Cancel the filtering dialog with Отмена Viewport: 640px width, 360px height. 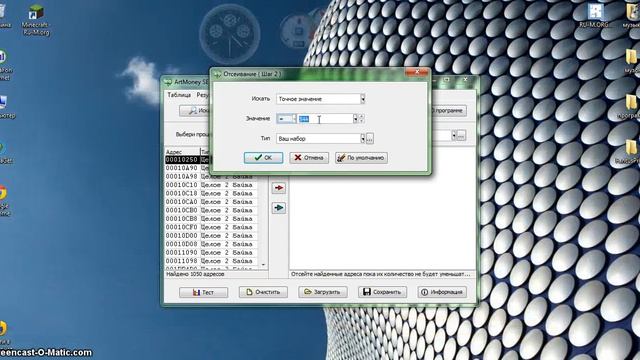coord(309,158)
